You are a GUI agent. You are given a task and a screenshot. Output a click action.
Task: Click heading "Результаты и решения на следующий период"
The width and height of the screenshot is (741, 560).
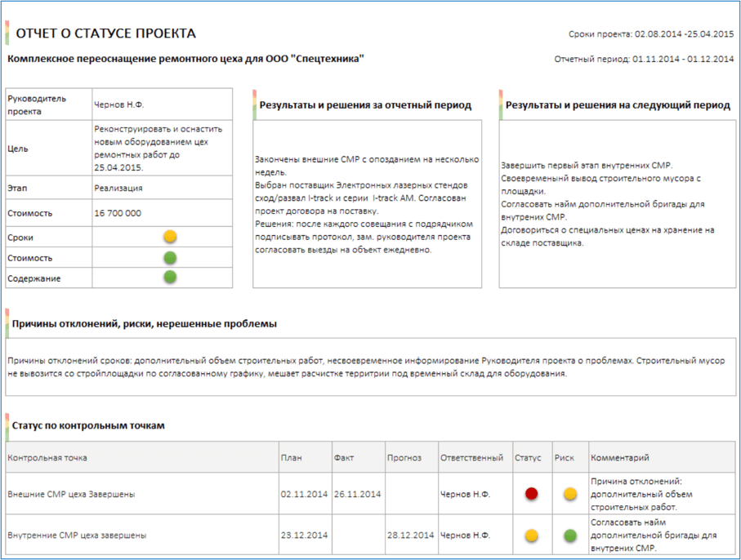pos(618,105)
